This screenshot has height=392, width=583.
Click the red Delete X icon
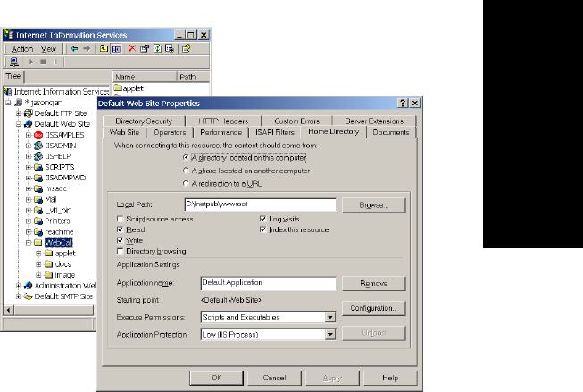click(132, 48)
